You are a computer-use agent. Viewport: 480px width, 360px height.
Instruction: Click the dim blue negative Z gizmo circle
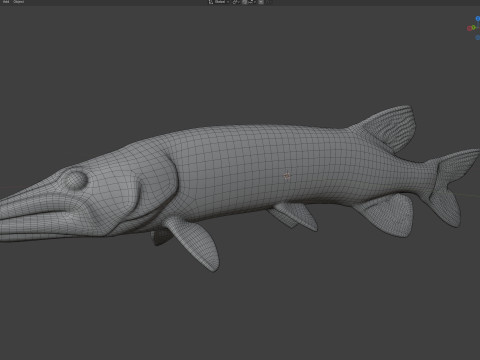[478, 38]
